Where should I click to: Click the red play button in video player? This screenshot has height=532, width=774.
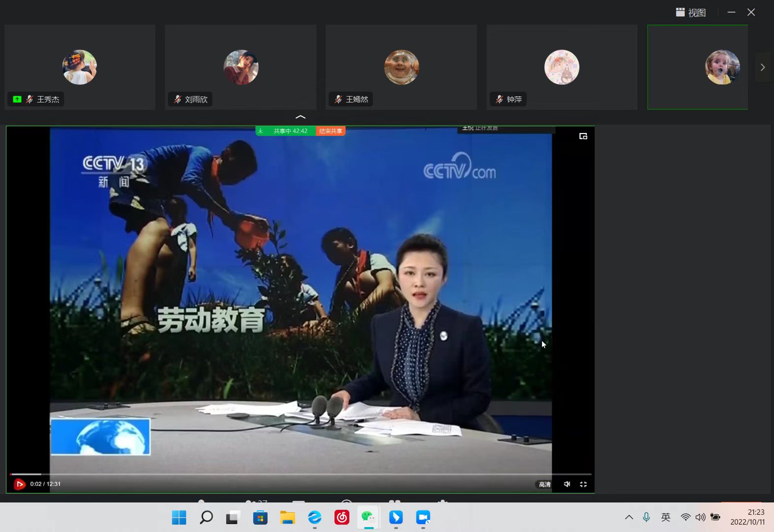(19, 484)
